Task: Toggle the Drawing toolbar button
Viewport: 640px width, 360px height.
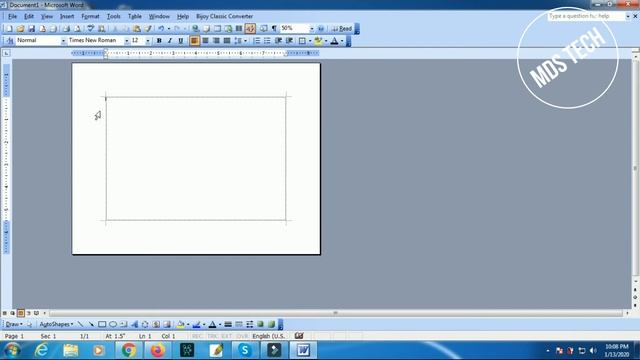Action: [250, 29]
